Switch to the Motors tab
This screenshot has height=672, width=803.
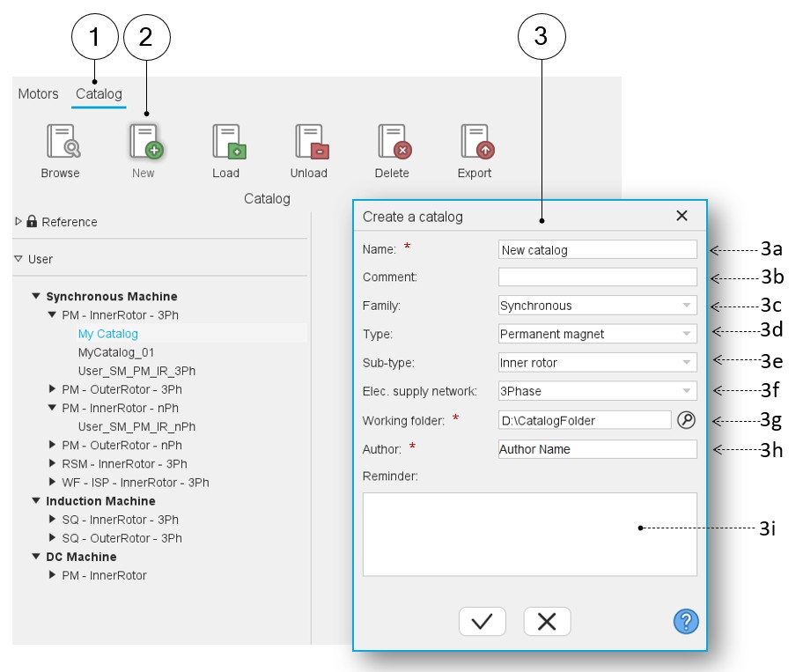38,93
